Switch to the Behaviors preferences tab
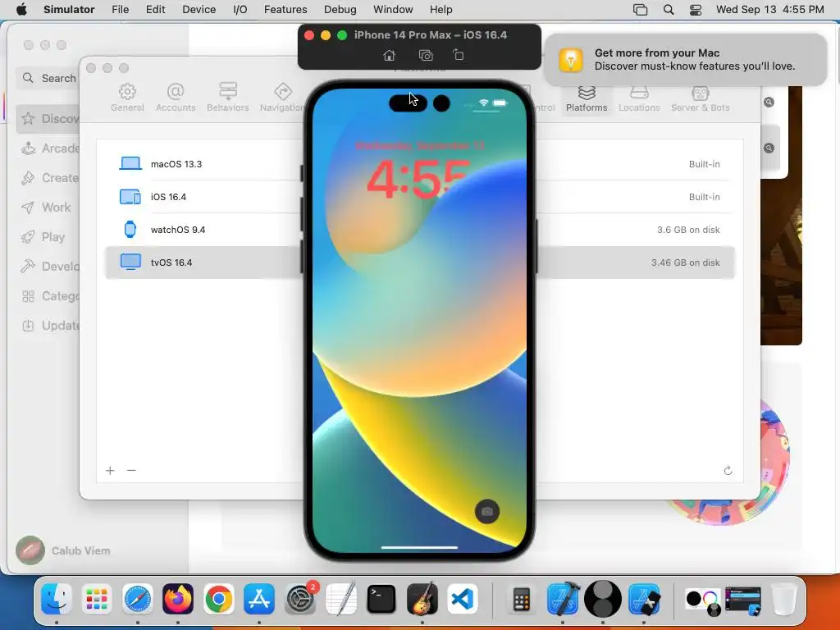 click(228, 98)
